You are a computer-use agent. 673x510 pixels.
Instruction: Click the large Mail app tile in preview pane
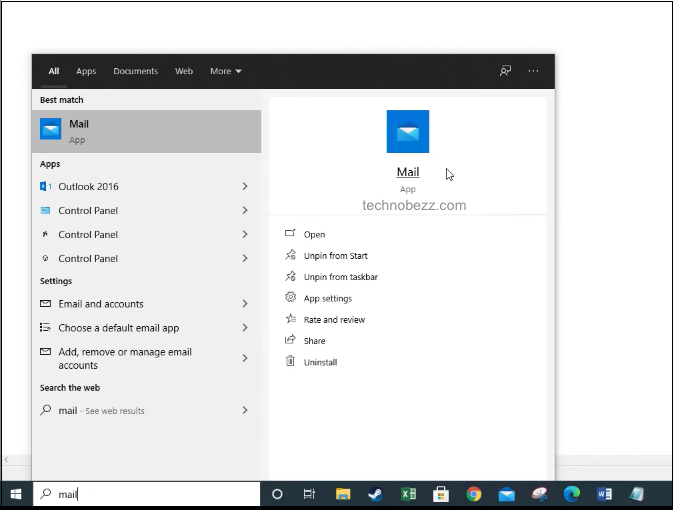coord(408,131)
